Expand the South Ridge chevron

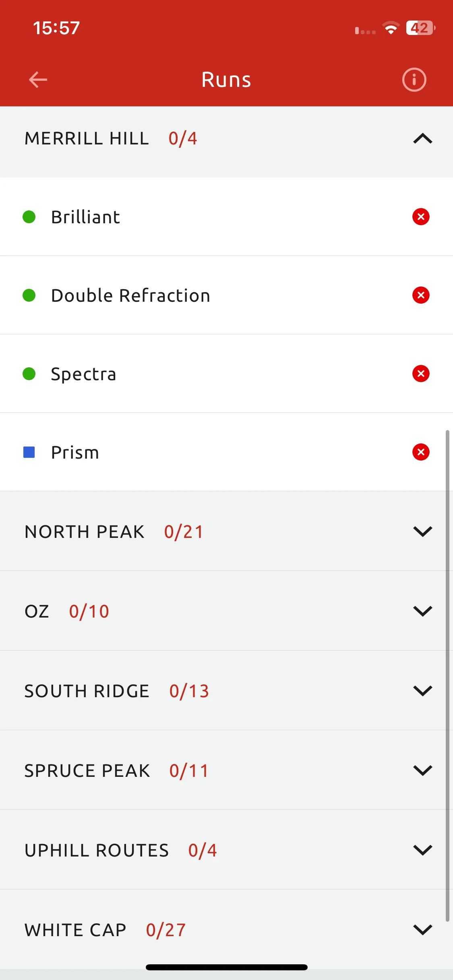pos(423,691)
